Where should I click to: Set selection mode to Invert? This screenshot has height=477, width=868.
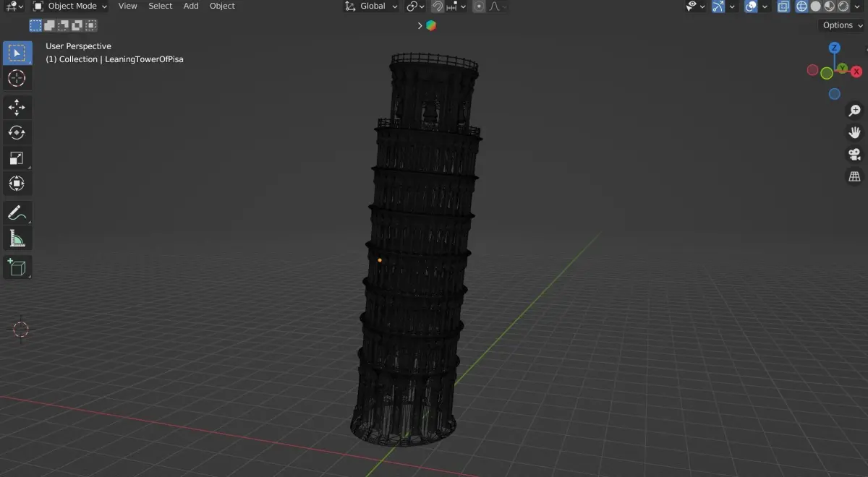(77, 25)
